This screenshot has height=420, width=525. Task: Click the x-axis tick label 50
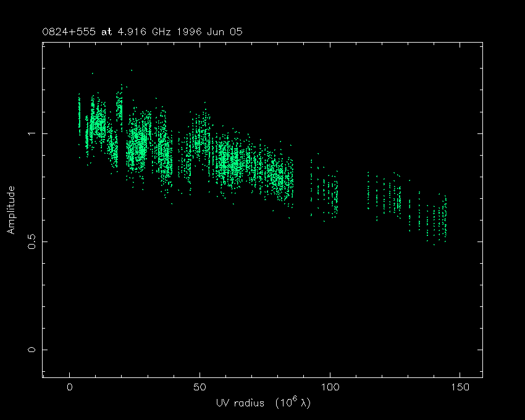point(199,387)
